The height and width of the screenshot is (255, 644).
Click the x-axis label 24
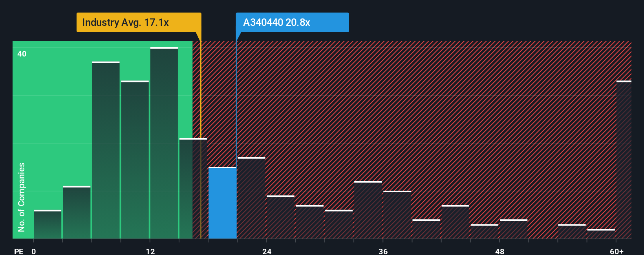[267, 251]
